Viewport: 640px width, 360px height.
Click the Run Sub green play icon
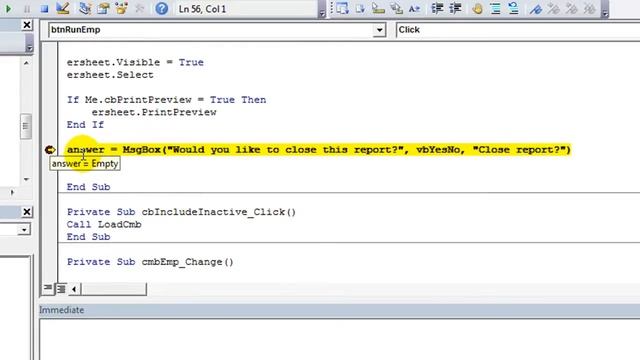coord(8,8)
